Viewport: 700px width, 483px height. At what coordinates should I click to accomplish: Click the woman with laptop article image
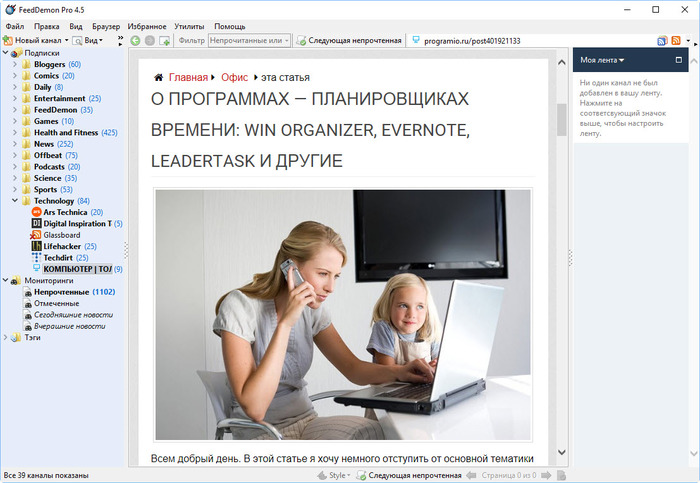point(343,315)
